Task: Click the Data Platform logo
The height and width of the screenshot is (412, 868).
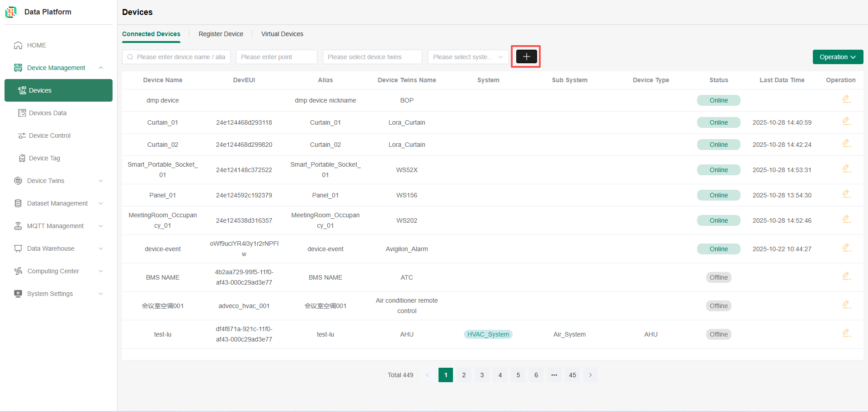Action: coord(11,12)
